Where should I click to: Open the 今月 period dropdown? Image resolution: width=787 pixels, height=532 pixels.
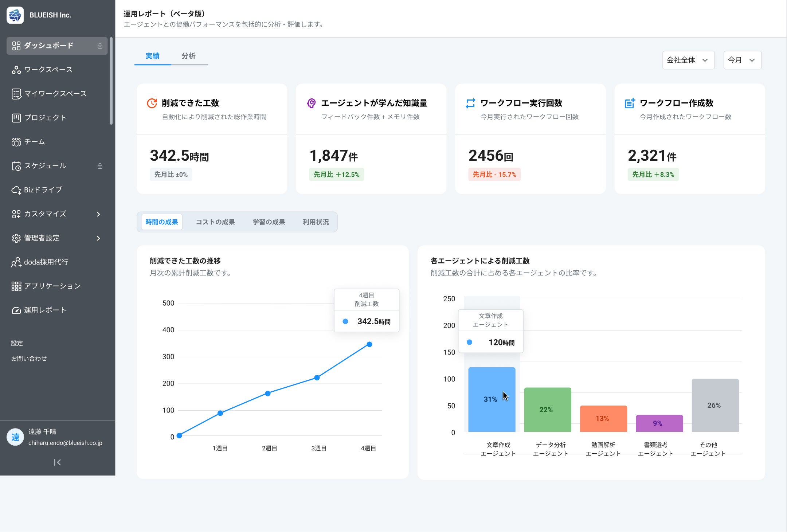742,60
